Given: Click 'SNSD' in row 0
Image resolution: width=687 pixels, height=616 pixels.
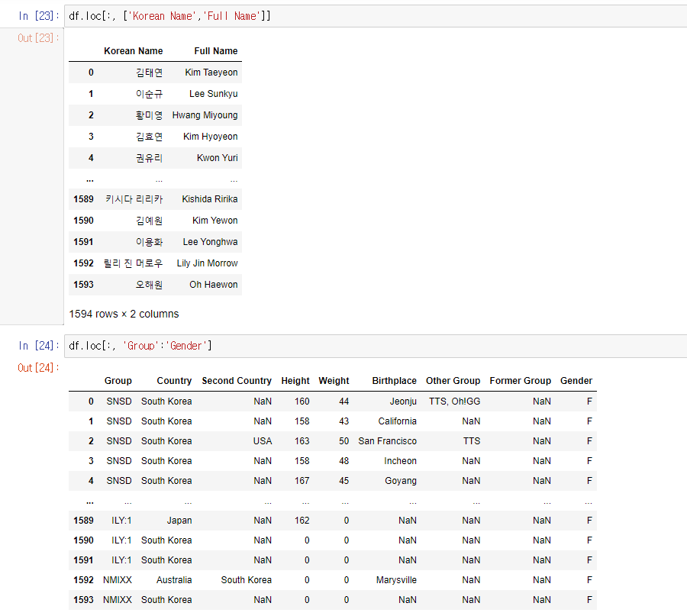Looking at the screenshot, I should point(119,402).
